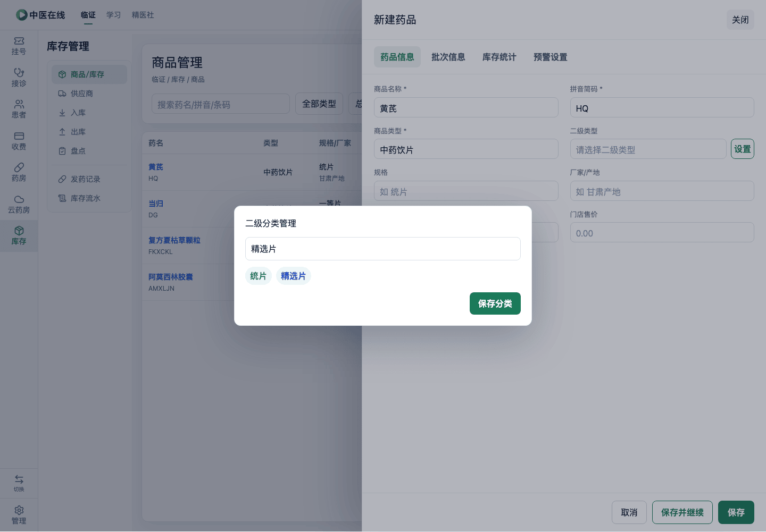Select the 批次信息 tab
This screenshot has width=766, height=532.
[448, 57]
